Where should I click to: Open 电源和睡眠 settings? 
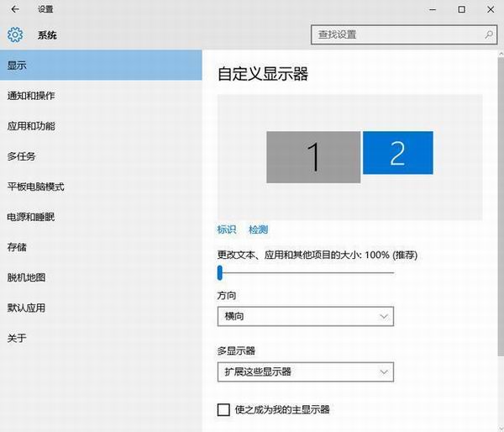101,217
